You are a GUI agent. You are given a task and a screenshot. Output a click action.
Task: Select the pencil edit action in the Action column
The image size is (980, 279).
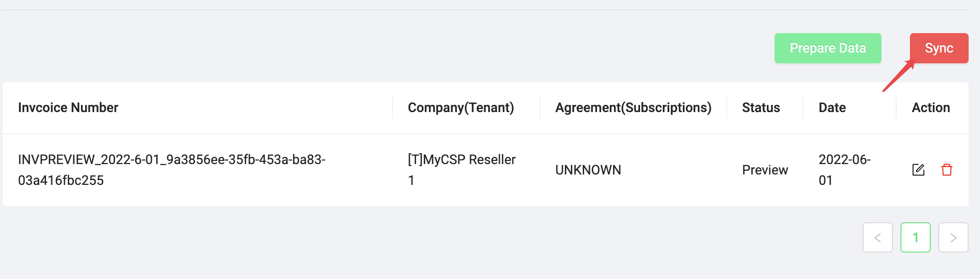pos(918,169)
